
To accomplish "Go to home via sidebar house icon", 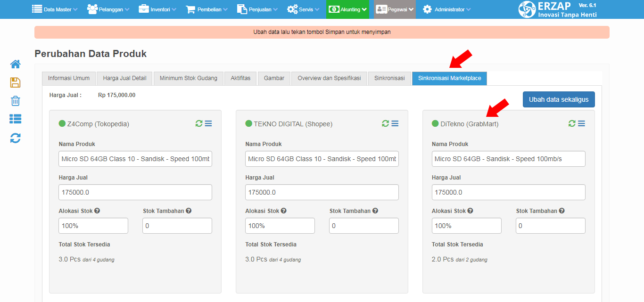I will coord(15,64).
